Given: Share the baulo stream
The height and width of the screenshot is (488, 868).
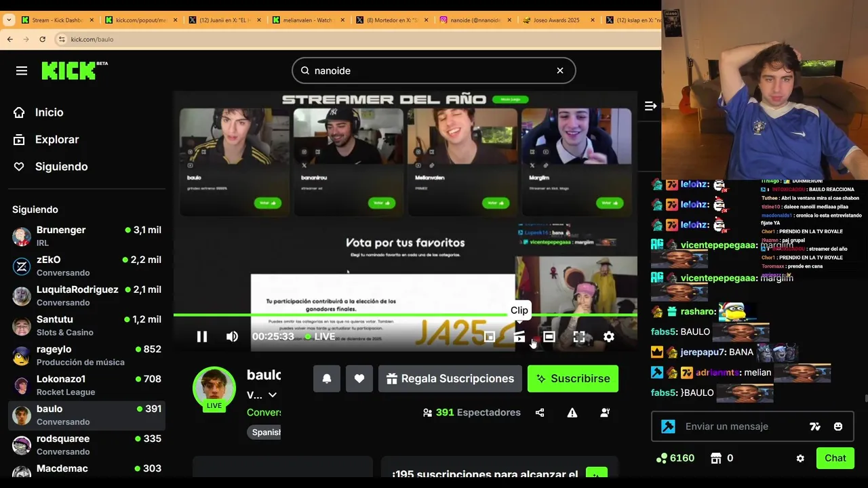Looking at the screenshot, I should [x=540, y=413].
